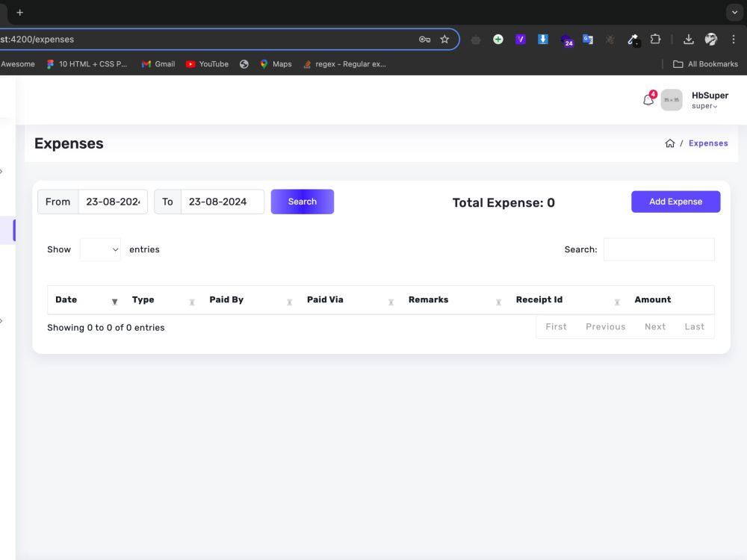
Task: Open the greyed-out extension icon beside the star
Action: (475, 40)
